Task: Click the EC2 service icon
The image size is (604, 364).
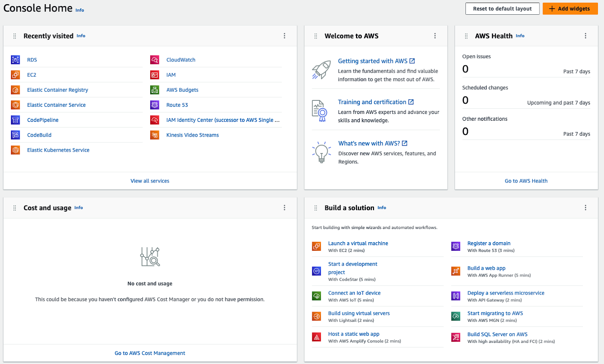Action: pos(15,75)
